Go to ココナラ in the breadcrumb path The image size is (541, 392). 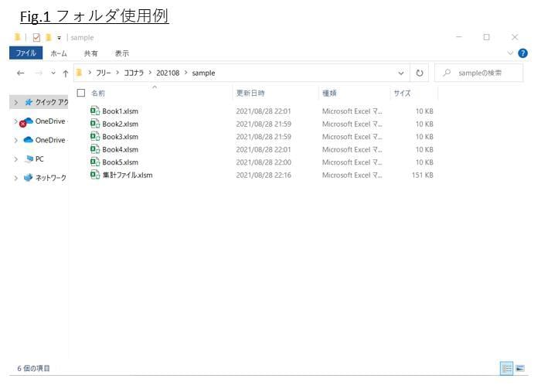tap(134, 73)
